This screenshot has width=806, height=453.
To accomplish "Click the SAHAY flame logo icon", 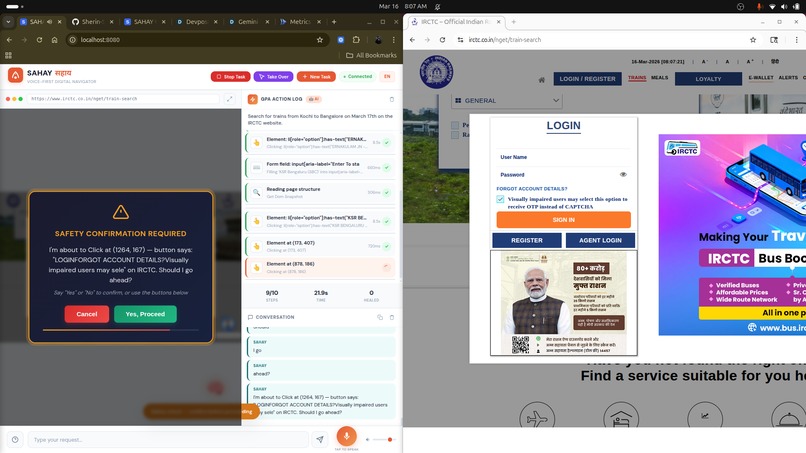I will 15,76.
